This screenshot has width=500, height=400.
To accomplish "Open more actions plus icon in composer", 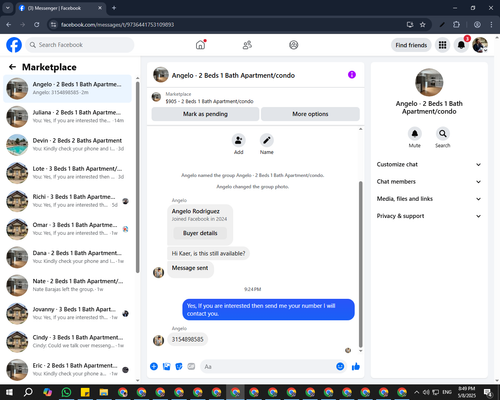I will (x=154, y=367).
